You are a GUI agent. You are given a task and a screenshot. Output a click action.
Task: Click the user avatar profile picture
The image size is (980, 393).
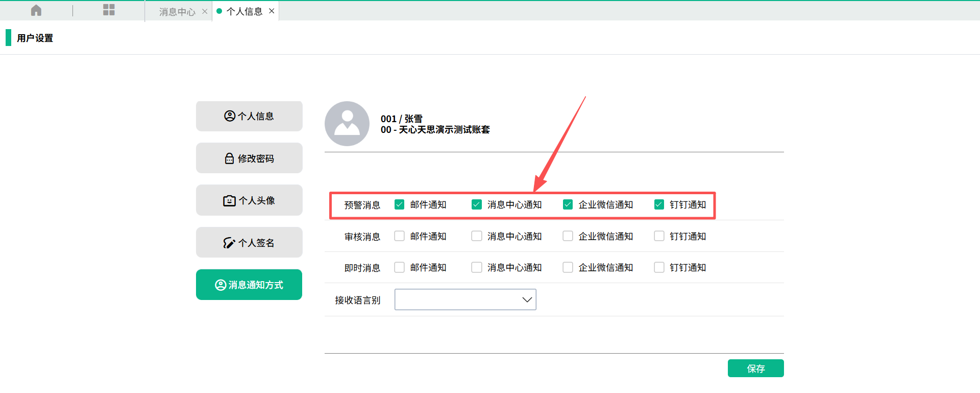[x=347, y=124]
